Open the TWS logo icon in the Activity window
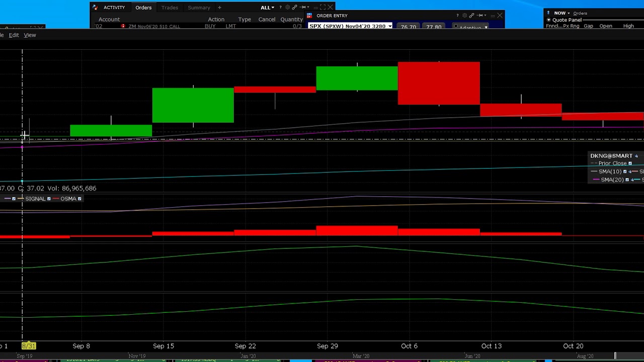 tap(95, 8)
